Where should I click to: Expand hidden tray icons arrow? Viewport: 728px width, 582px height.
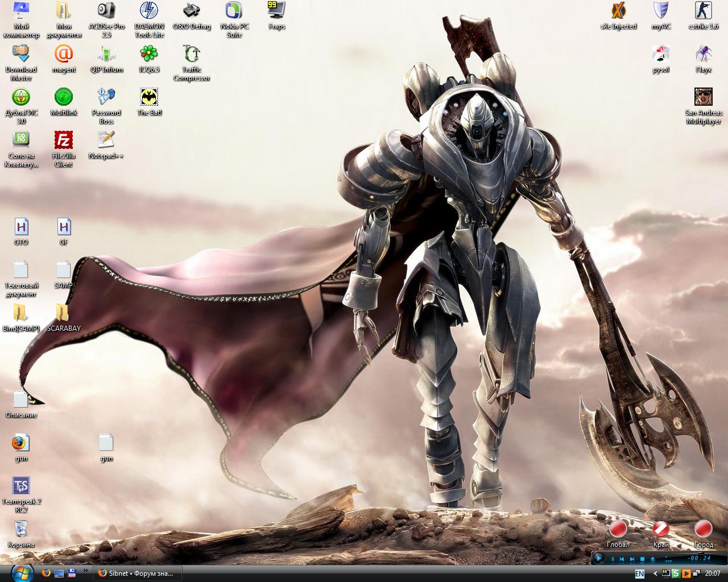click(655, 573)
